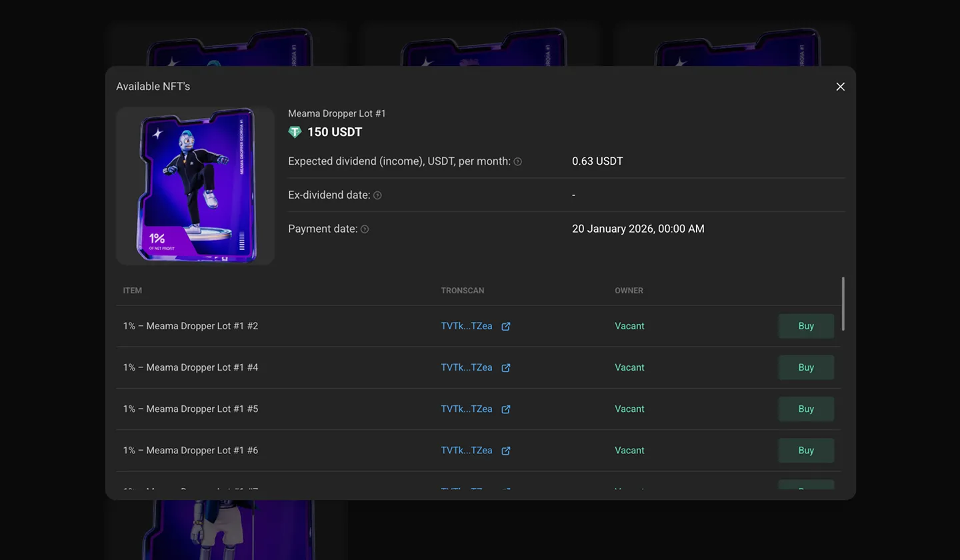
Task: Open info icon beside Payment date
Action: (x=365, y=229)
